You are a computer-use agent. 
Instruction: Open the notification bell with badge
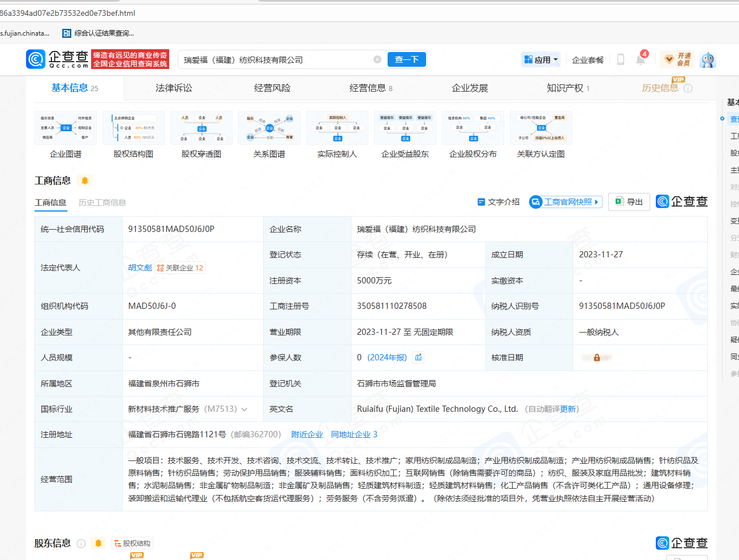point(641,59)
